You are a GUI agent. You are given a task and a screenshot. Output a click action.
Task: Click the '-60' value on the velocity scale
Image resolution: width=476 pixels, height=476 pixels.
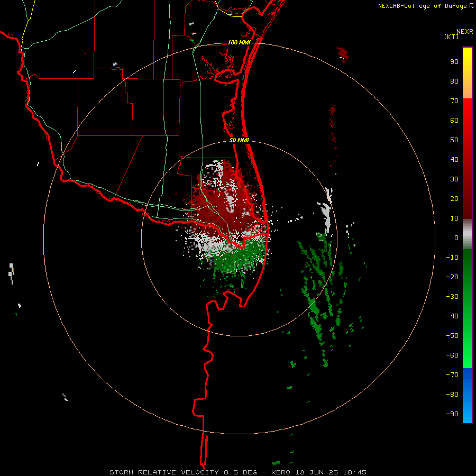coord(452,355)
